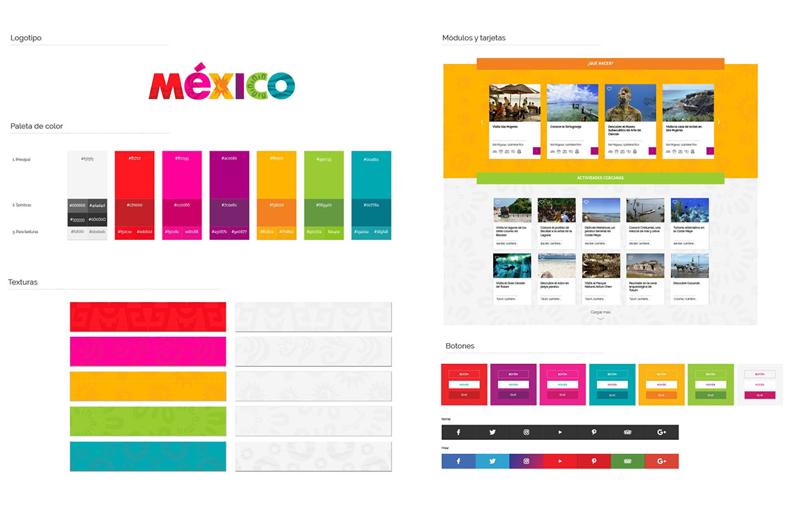Click the Instagram icon in the dark social bar
The image size is (795, 532).
pos(526,432)
